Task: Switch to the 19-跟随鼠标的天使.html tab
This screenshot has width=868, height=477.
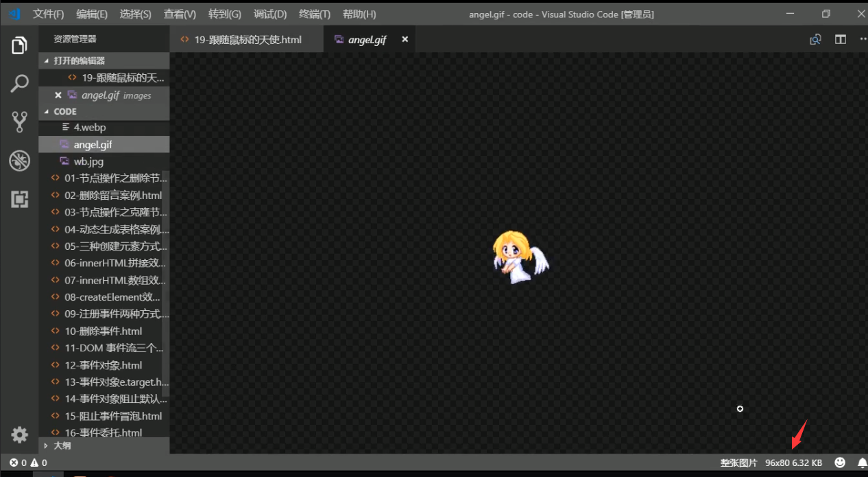Action: (x=246, y=39)
